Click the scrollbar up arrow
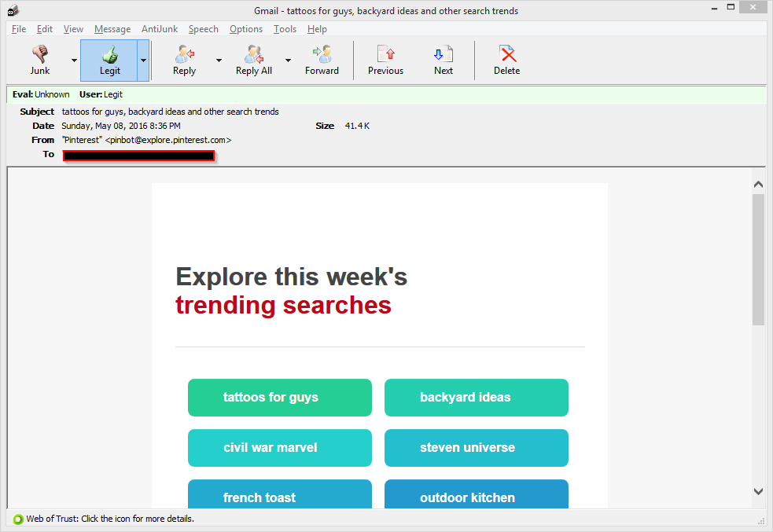Screen dimensions: 773x532 point(758,184)
